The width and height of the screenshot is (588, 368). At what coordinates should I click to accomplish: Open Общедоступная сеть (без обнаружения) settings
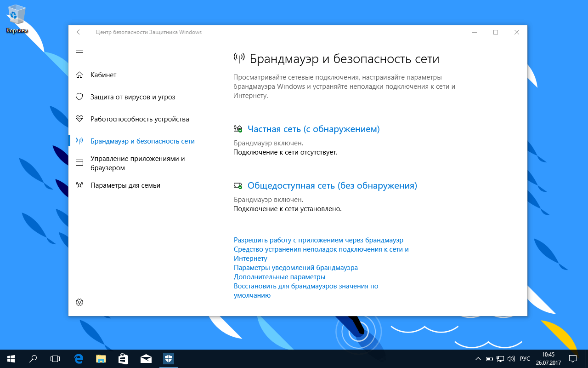pyautogui.click(x=332, y=185)
